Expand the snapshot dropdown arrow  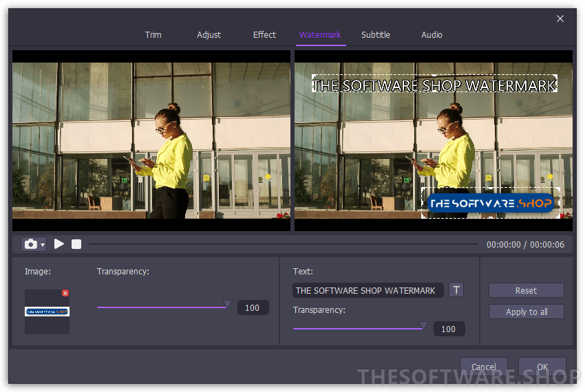point(43,245)
